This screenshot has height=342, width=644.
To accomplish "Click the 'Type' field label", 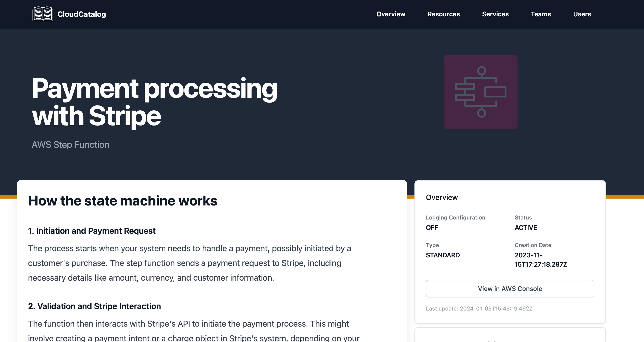I will click(x=432, y=245).
